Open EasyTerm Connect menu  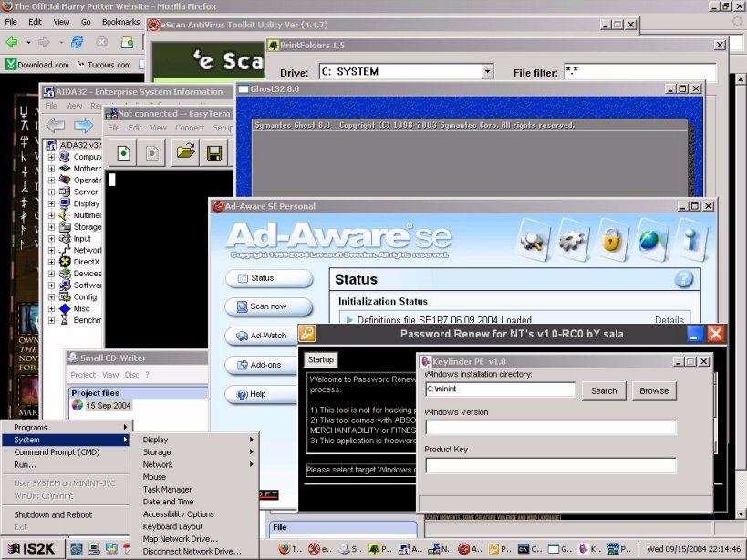click(x=190, y=128)
